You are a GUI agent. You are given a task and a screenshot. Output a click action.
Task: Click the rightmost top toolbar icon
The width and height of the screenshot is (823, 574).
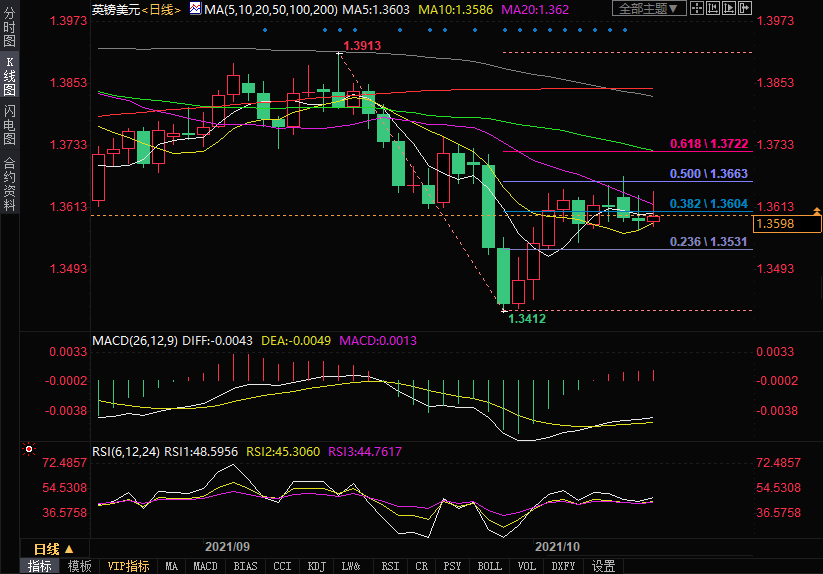click(741, 9)
